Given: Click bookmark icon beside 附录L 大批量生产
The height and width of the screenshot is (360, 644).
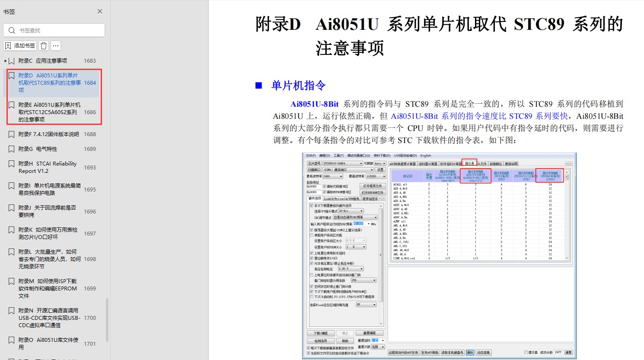Looking at the screenshot, I should [x=12, y=252].
